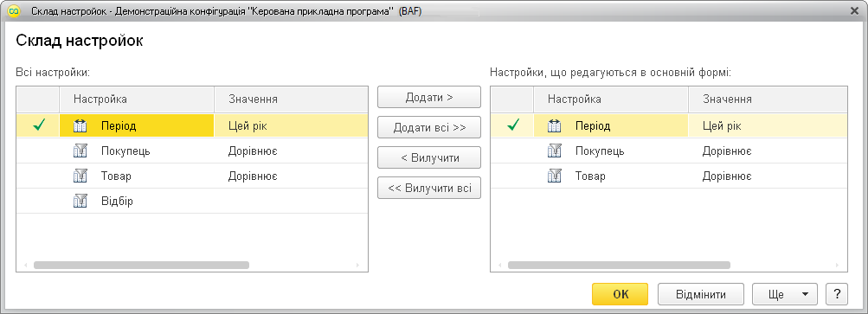
Task: Click the Додати > button
Action: click(429, 98)
